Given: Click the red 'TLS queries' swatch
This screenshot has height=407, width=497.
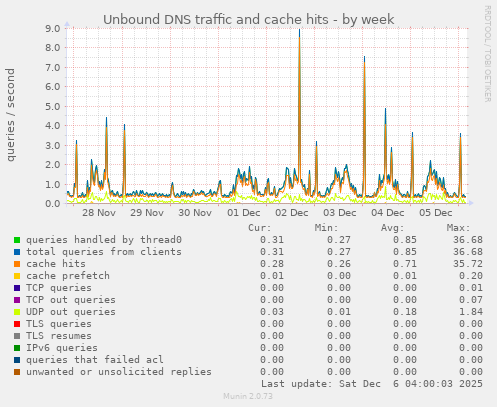Looking at the screenshot, I should click(17, 324).
